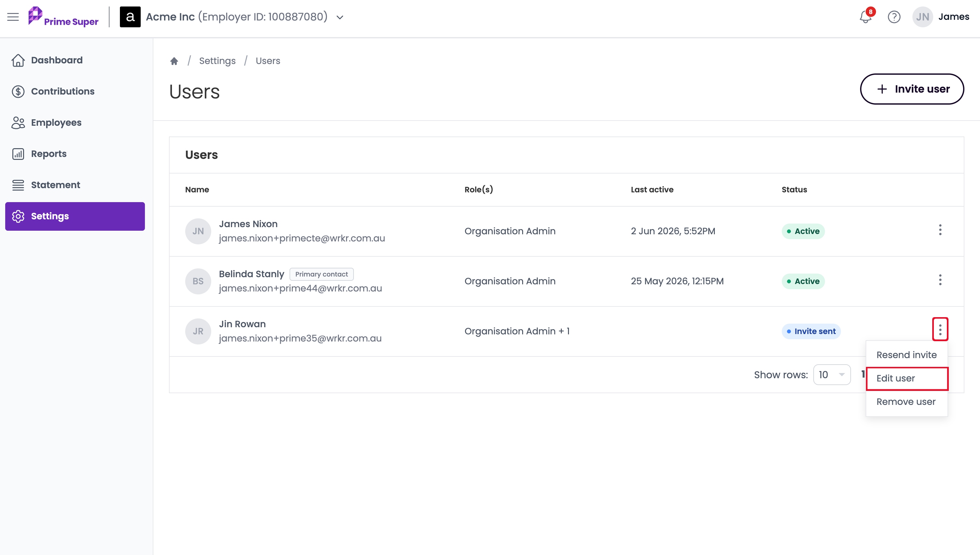Click Organisation Admin + 1 role cell

click(x=517, y=331)
